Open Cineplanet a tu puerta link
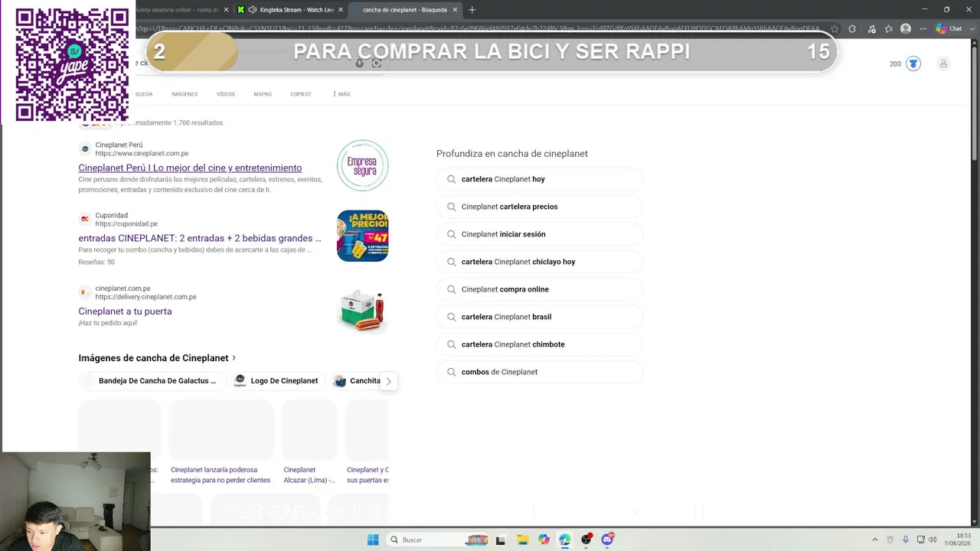 (x=125, y=311)
